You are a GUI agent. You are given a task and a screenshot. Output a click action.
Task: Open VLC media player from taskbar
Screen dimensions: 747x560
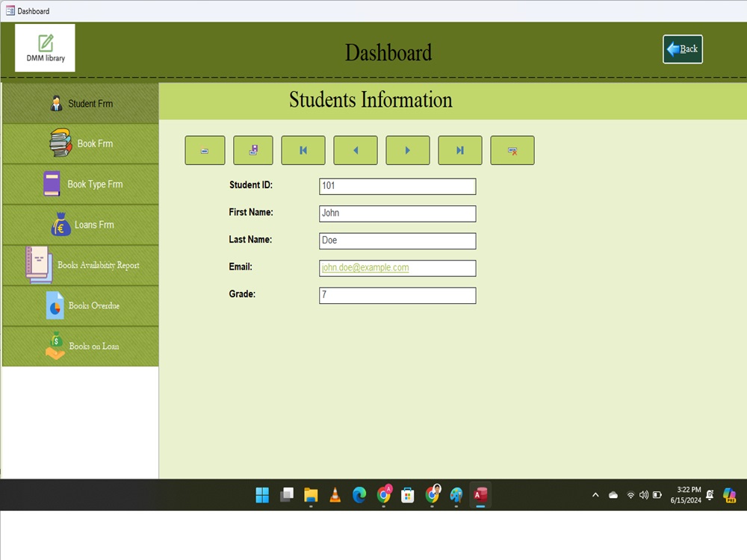click(335, 495)
